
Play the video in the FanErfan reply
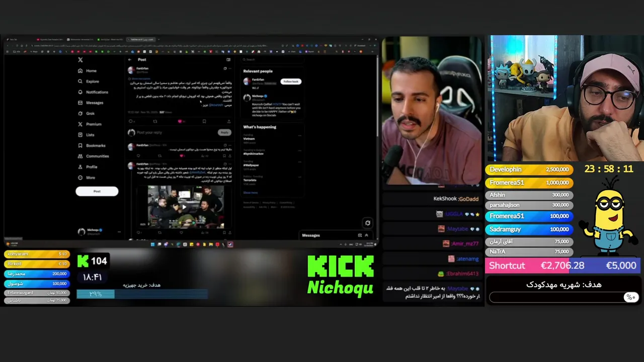[x=185, y=207]
